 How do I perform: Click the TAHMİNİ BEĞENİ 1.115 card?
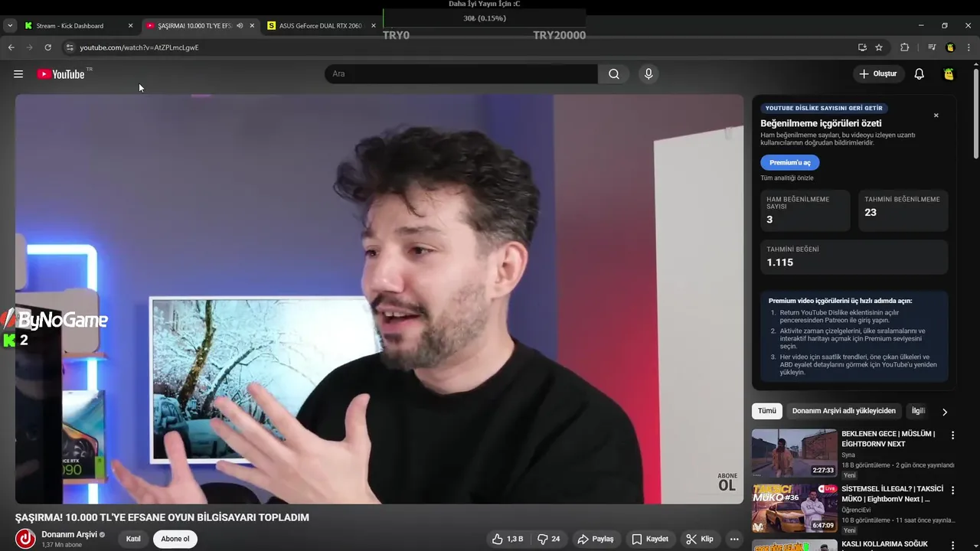(854, 256)
